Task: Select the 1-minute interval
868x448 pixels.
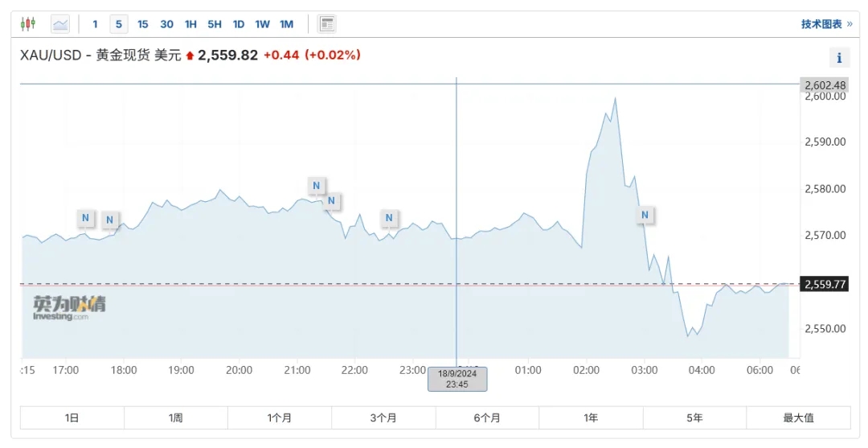Action: tap(96, 24)
